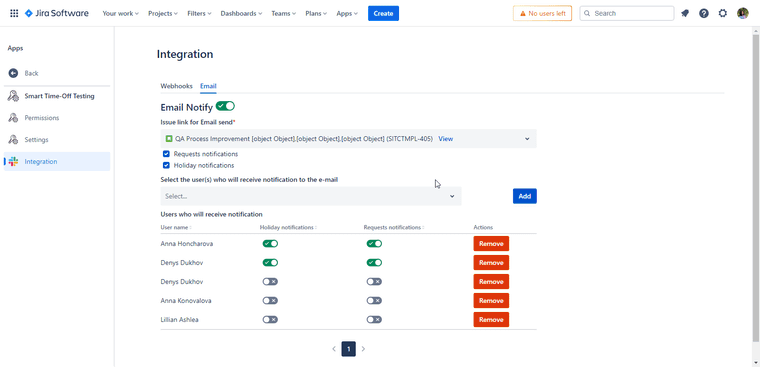The height and width of the screenshot is (367, 760).
Task: Open the notifications icon in top bar
Action: 685,14
